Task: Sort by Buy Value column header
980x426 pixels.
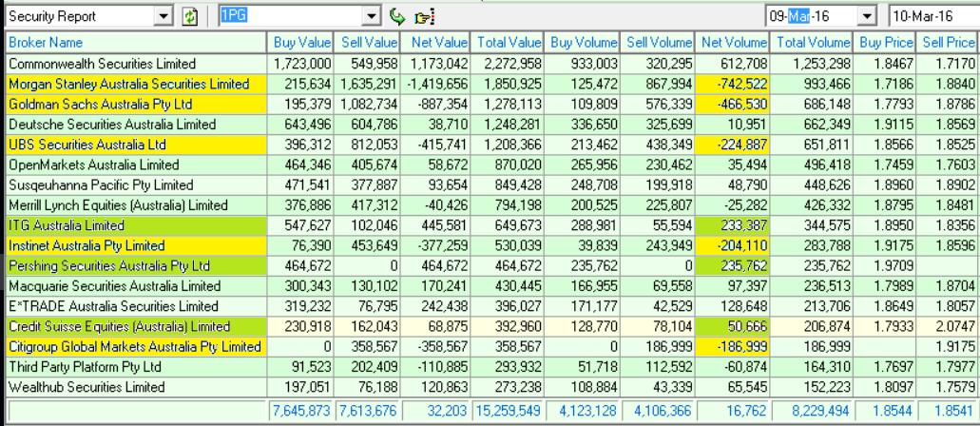Action: point(300,43)
